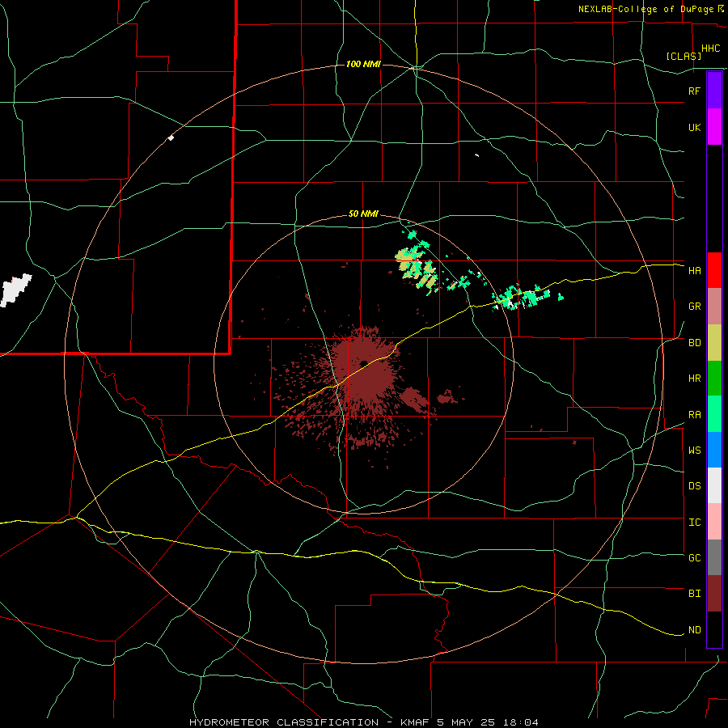This screenshot has height=728, width=728.
Task: Click the Hydrometeor Classification KMAF caption
Action: point(364,722)
